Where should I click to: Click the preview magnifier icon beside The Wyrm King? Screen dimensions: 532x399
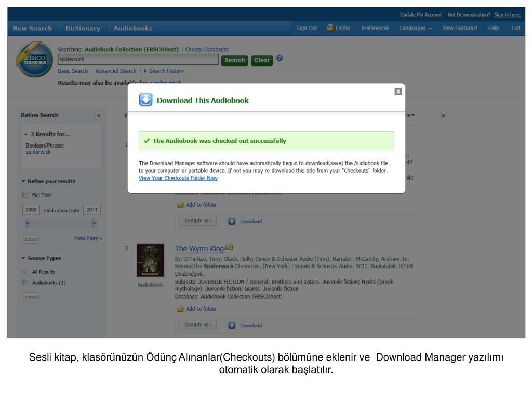click(229, 247)
